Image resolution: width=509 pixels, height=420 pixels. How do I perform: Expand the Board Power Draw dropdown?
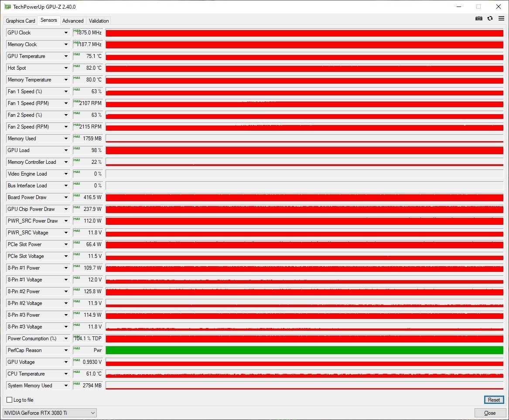(66, 197)
